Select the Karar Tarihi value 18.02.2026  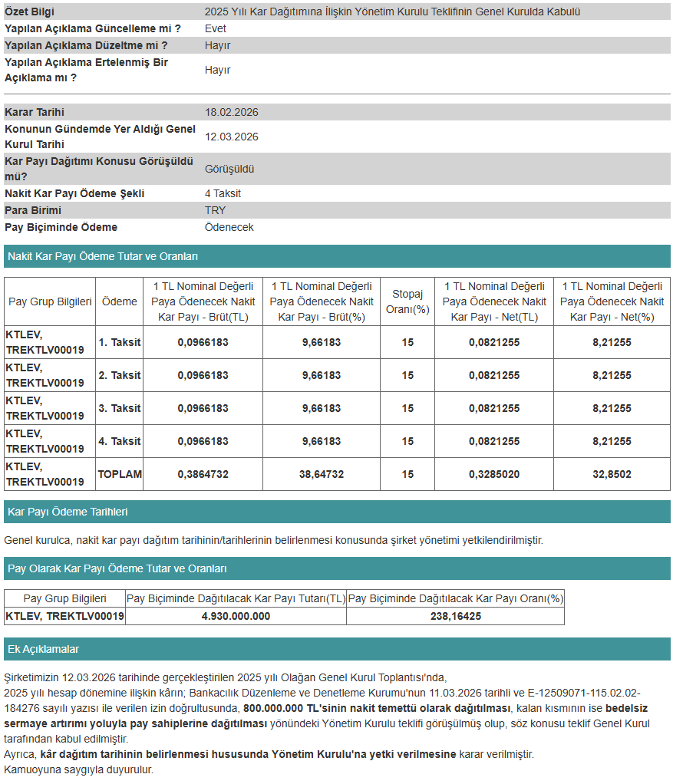point(231,112)
